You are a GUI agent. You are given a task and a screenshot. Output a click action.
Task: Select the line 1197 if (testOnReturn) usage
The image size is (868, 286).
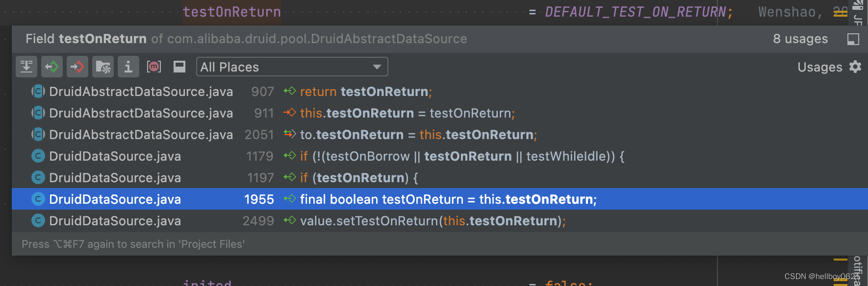(440, 178)
